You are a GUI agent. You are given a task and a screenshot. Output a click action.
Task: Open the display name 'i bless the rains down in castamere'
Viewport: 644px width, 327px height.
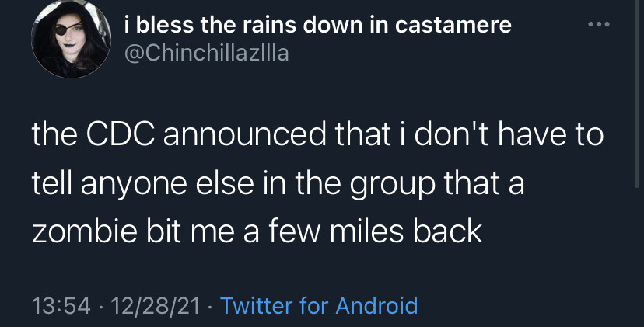[318, 25]
